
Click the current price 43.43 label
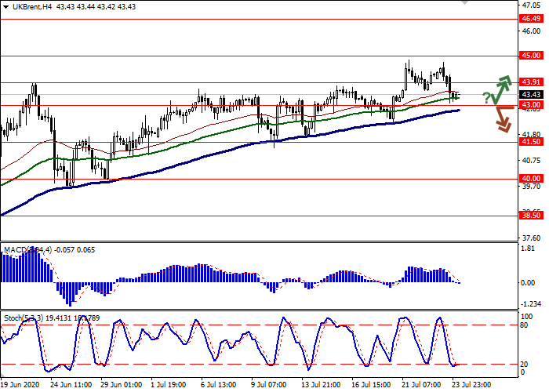pyautogui.click(x=531, y=94)
